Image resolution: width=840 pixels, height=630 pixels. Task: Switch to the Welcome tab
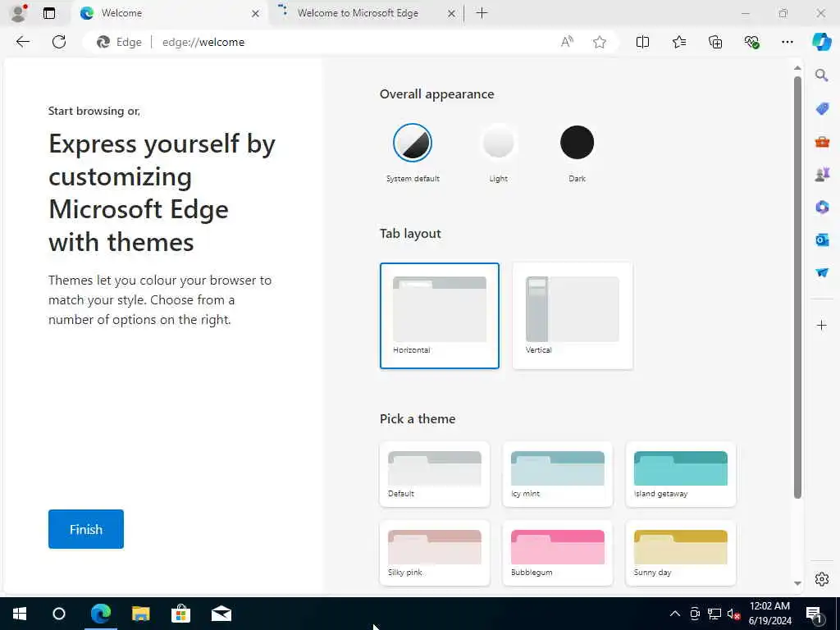(161, 13)
